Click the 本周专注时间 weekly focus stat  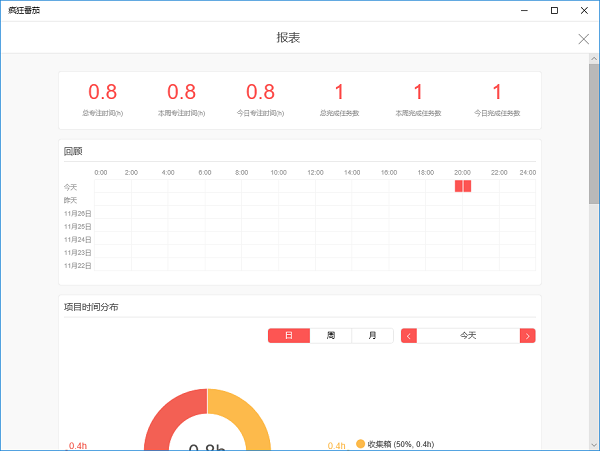coord(181,99)
